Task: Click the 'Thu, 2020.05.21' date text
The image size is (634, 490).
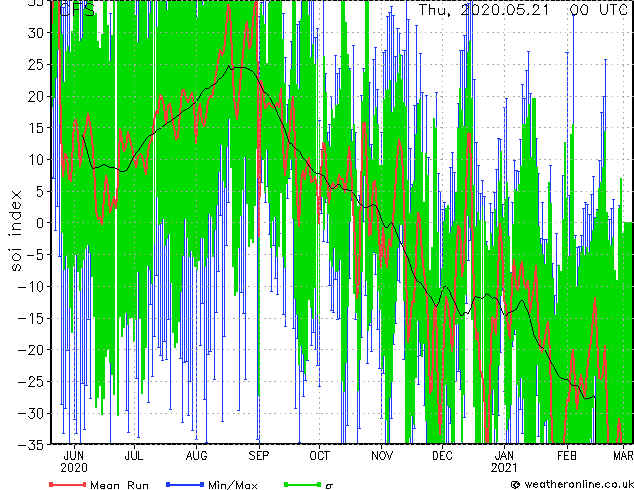Action: coord(484,10)
